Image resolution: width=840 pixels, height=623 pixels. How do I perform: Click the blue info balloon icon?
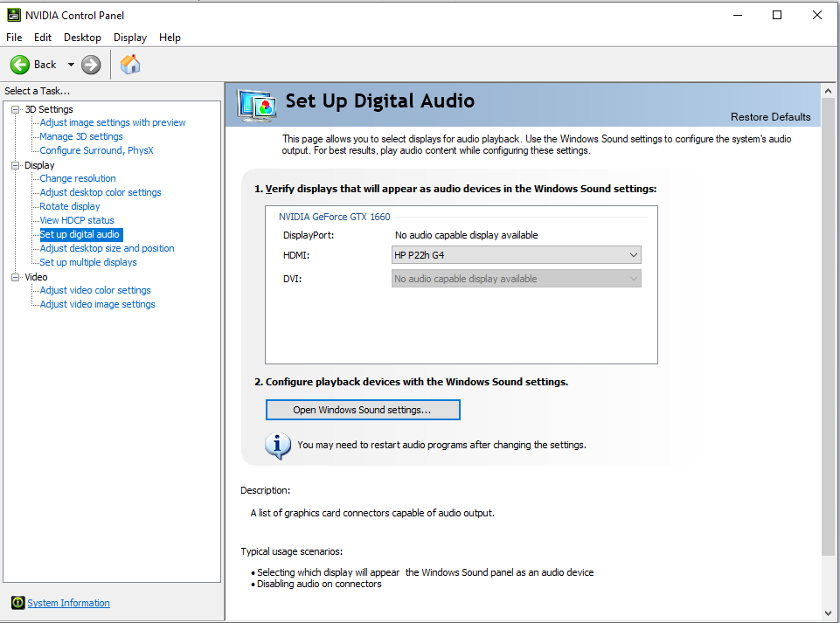coord(278,446)
